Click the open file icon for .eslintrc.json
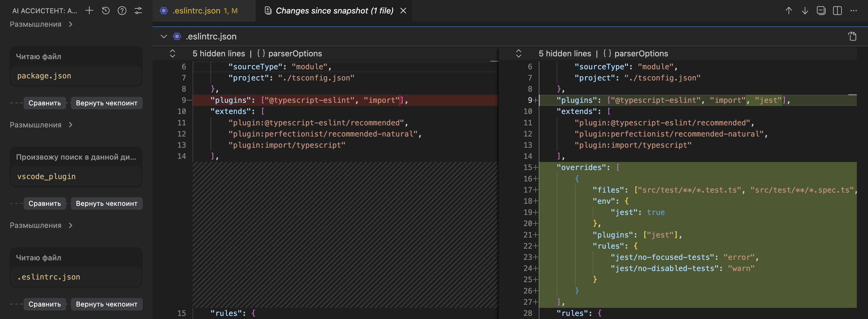Image resolution: width=868 pixels, height=319 pixels. click(x=852, y=36)
